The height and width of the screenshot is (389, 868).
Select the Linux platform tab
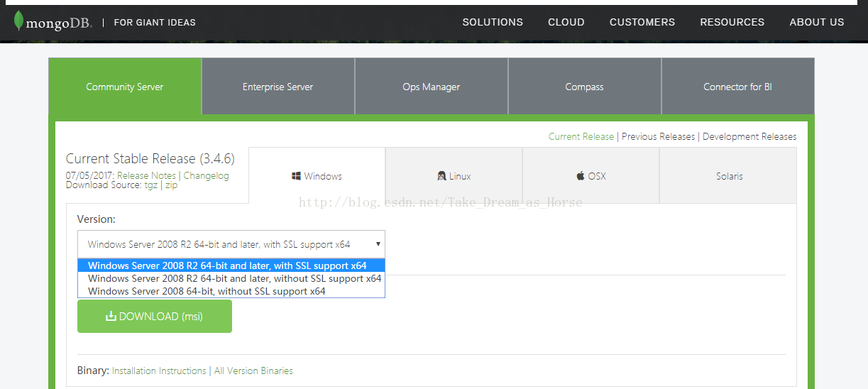tap(454, 176)
